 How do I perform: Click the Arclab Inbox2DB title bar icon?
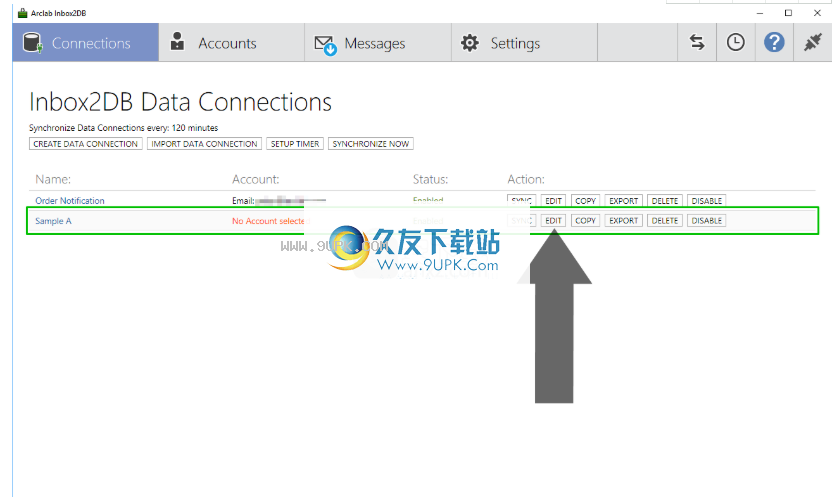22,13
